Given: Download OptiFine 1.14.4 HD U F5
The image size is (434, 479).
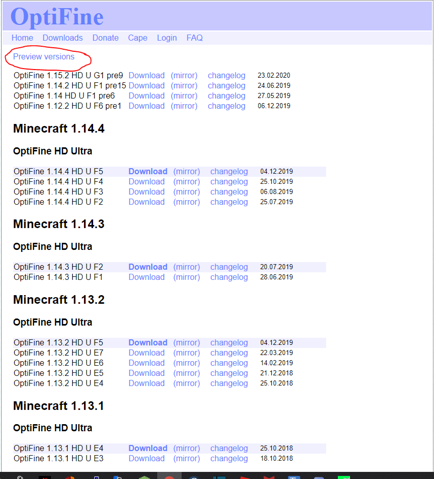Looking at the screenshot, I should click(x=148, y=171).
